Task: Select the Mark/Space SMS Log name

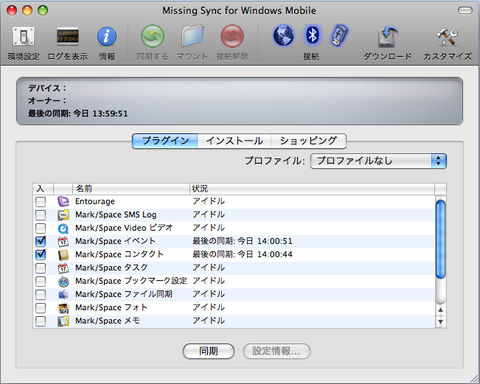Action: 116,215
